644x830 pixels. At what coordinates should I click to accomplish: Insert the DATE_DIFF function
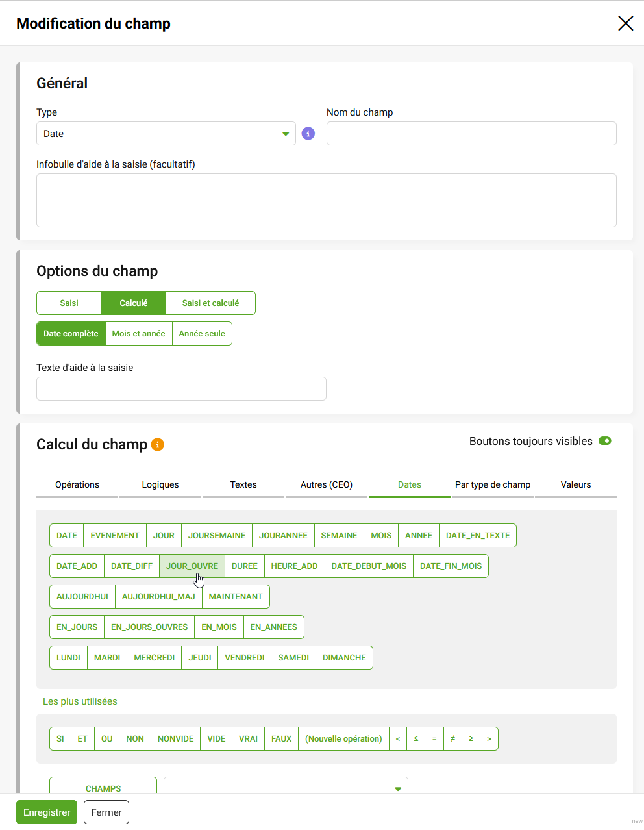click(132, 566)
